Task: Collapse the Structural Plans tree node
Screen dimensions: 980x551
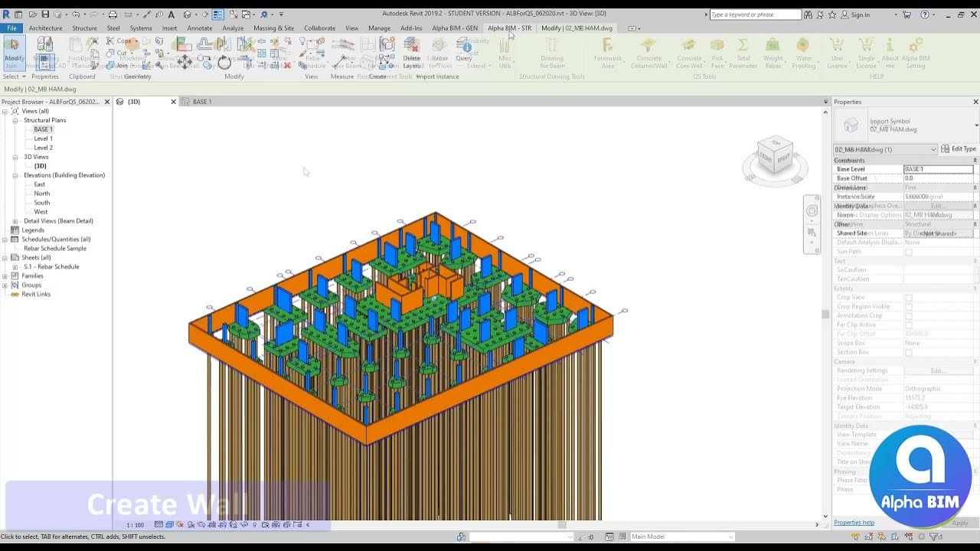Action: [15, 120]
